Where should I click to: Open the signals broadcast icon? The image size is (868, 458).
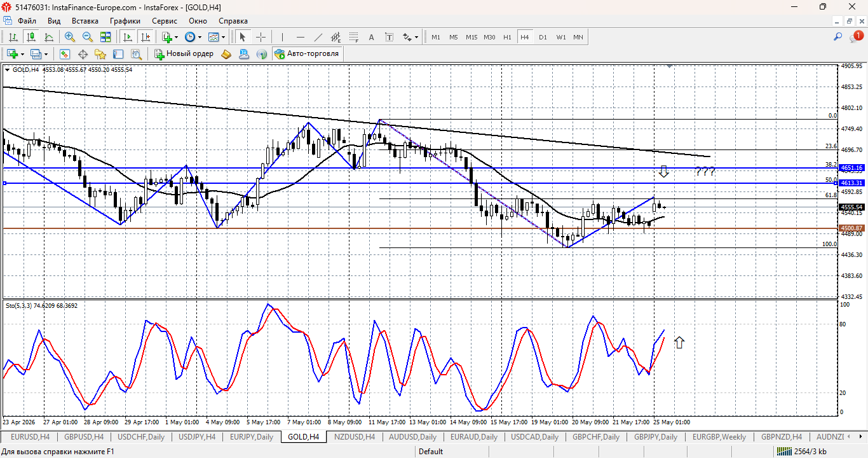(x=262, y=54)
